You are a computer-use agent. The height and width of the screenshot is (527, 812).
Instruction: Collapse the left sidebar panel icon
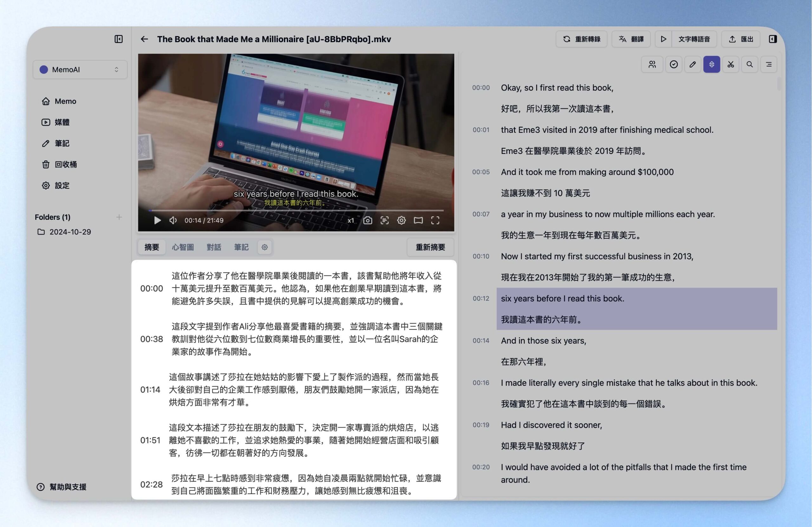118,39
